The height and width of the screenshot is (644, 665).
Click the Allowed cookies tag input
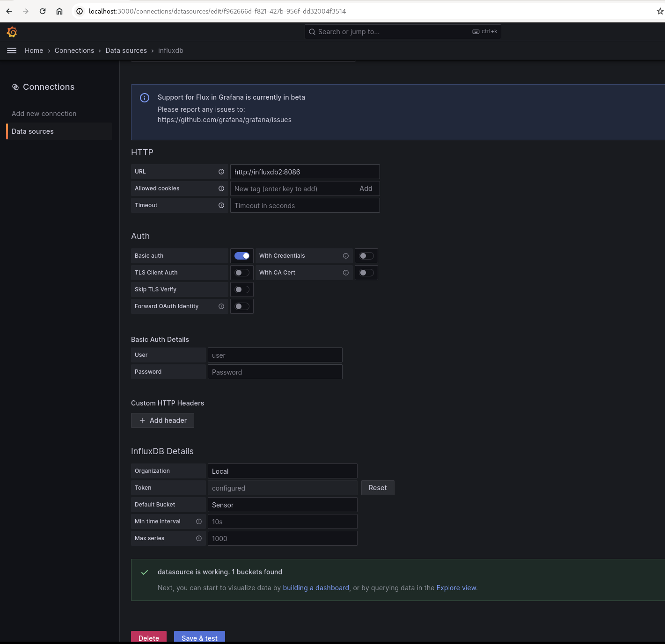(x=292, y=188)
